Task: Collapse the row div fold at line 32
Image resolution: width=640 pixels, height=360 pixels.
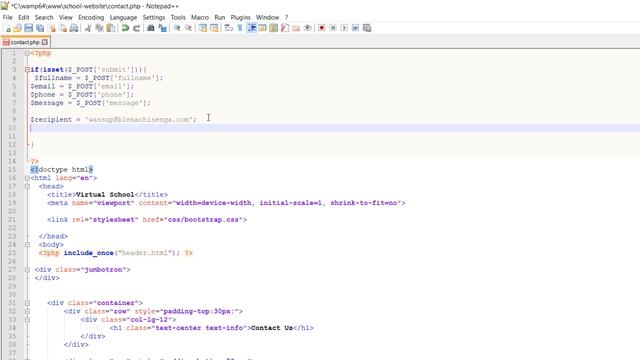Action: (x=27, y=311)
